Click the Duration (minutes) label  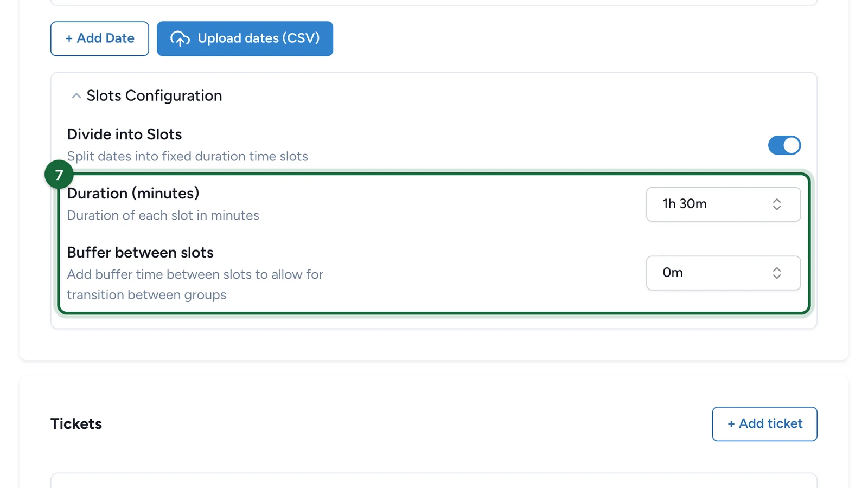coord(133,194)
